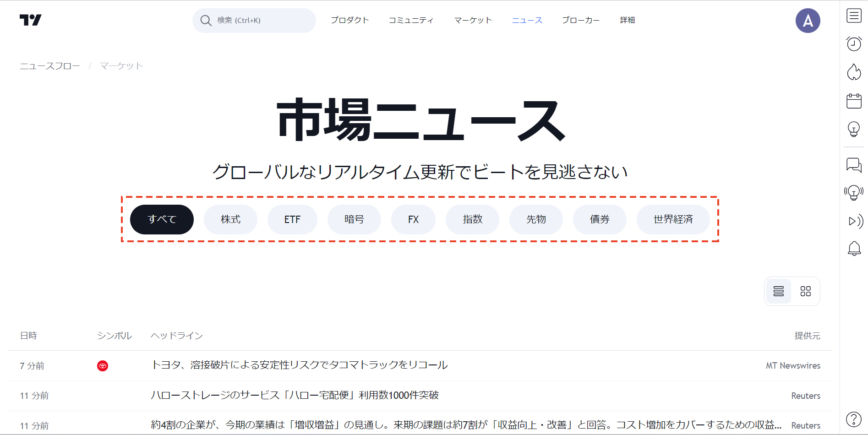Open the コミュニティ menu
868x435 pixels.
[411, 20]
